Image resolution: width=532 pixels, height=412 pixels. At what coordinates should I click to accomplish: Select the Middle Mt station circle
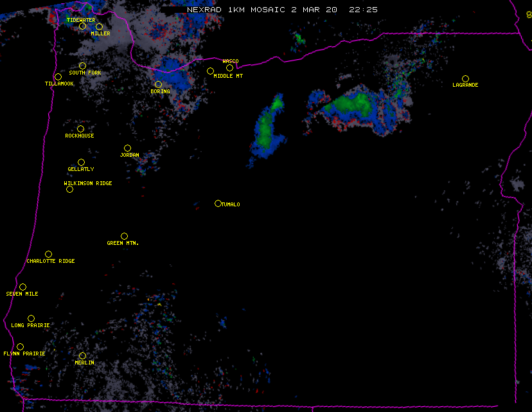point(210,71)
